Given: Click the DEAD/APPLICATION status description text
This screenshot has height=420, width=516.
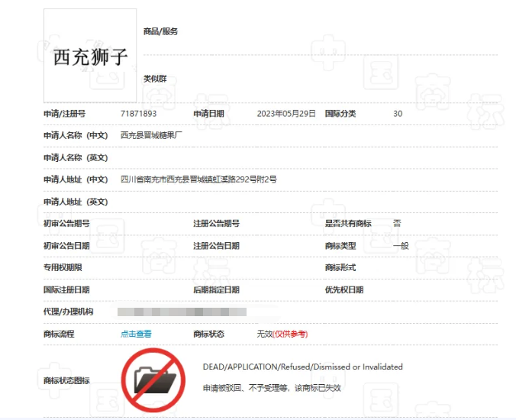Looking at the screenshot, I should (303, 367).
